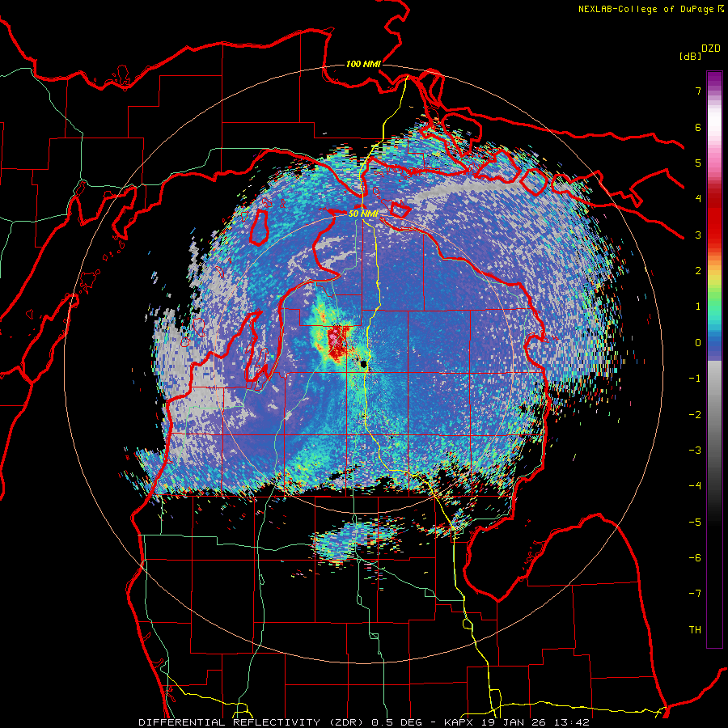Click the red band of the ZDR color bar
Image resolution: width=728 pixels, height=728 pixels.
714,218
